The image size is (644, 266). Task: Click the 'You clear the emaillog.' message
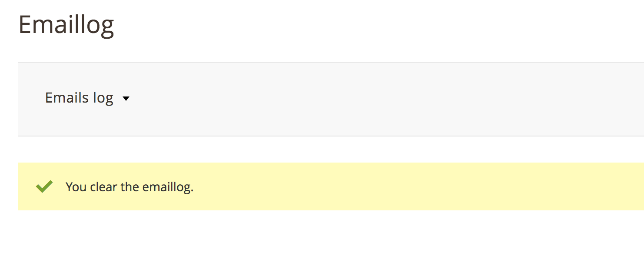[129, 187]
